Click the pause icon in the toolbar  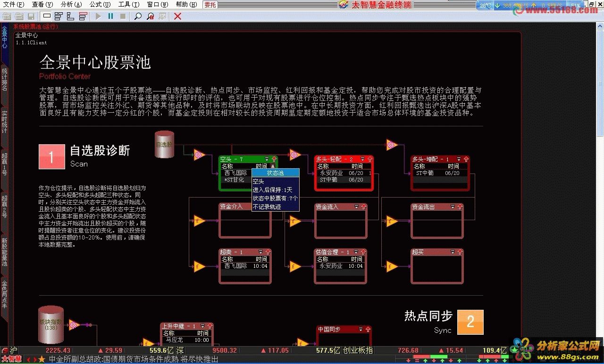(110, 16)
